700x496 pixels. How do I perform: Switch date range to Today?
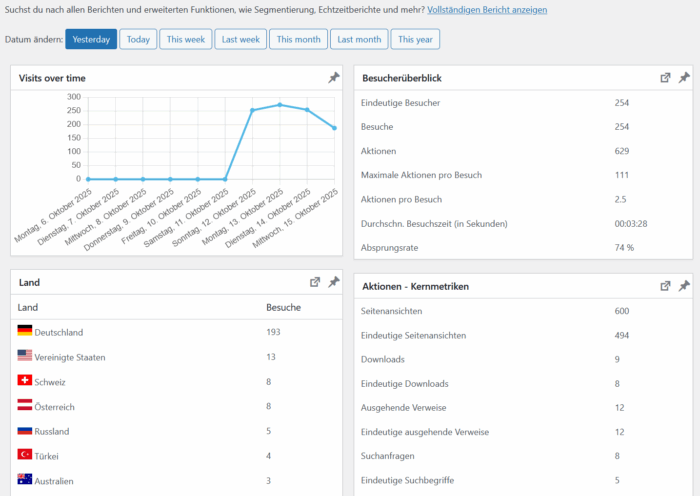pos(138,39)
